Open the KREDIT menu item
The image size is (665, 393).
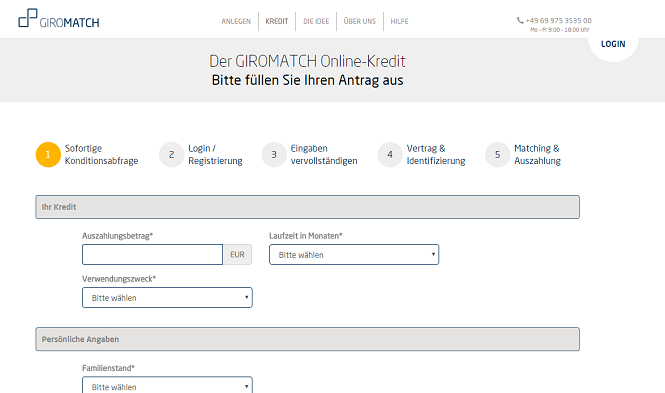pos(277,21)
